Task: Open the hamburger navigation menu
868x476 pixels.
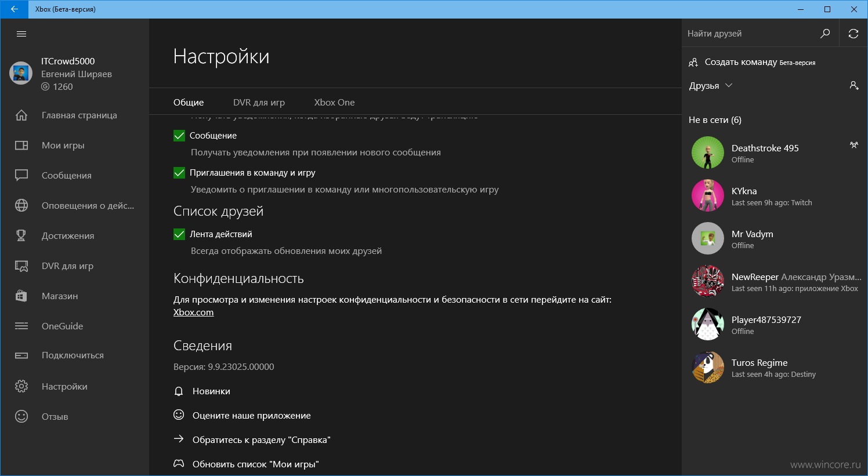Action: click(21, 34)
